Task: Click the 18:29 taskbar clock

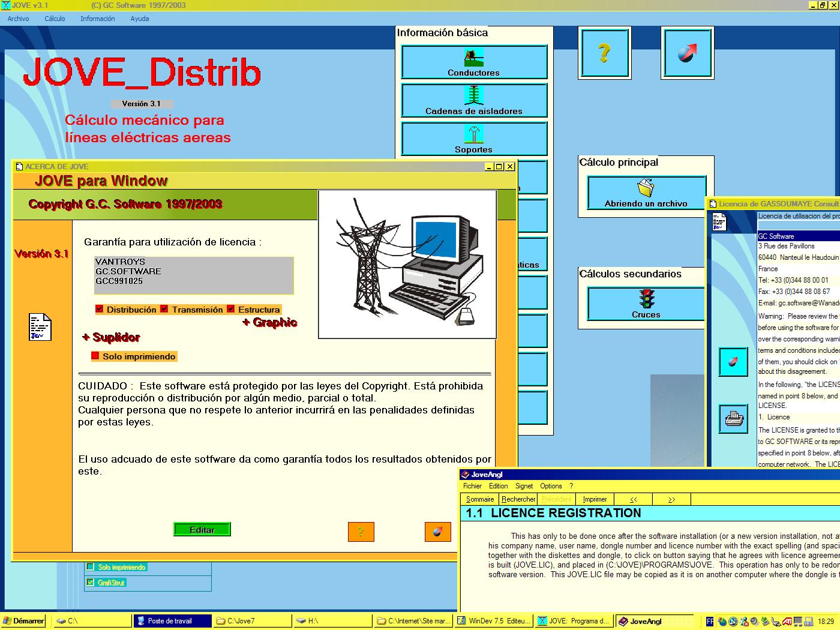Action: click(x=826, y=621)
